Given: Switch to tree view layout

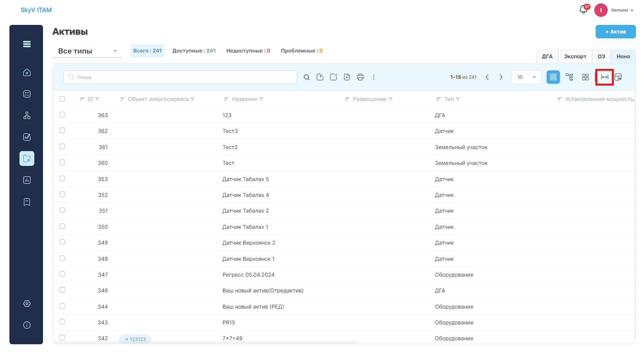Looking at the screenshot, I should 569,77.
